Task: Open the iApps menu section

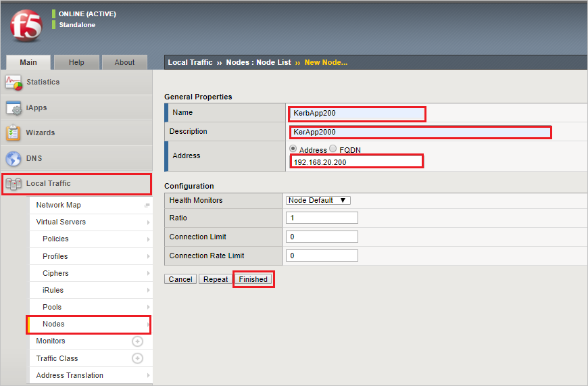Action: tap(76, 107)
